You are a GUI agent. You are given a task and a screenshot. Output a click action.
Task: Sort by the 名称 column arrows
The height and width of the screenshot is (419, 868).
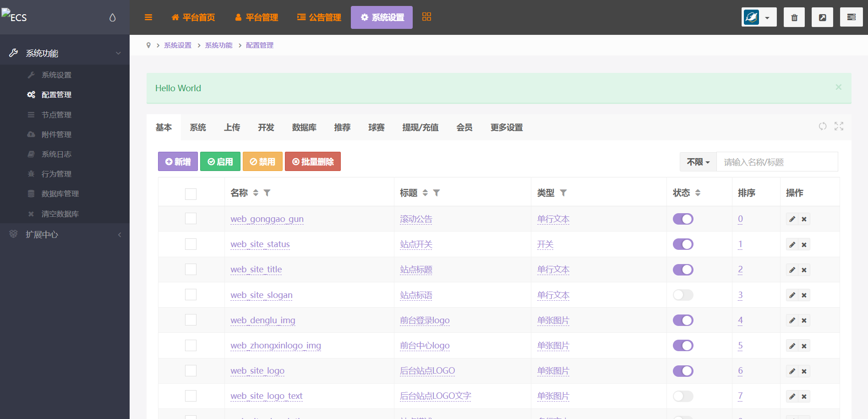tap(256, 193)
